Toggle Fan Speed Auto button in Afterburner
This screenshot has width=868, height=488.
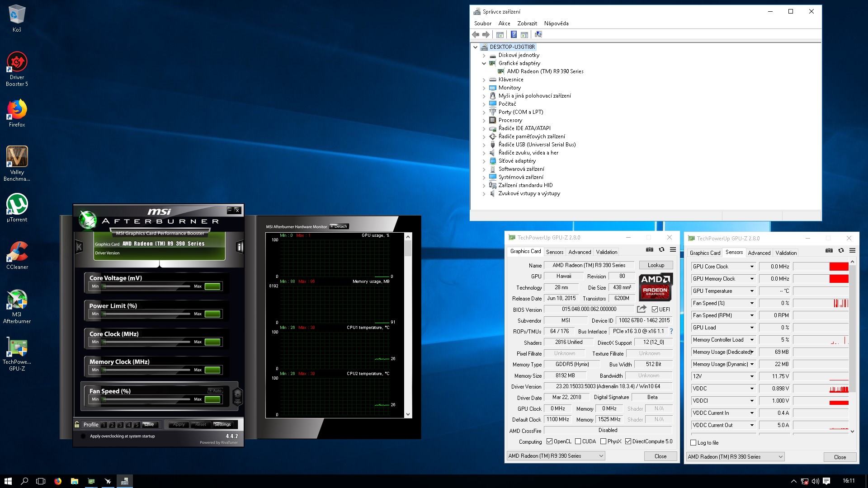click(x=216, y=390)
